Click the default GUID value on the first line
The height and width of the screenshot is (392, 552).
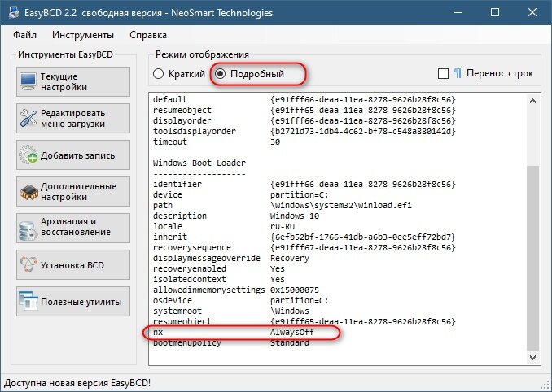pos(363,99)
